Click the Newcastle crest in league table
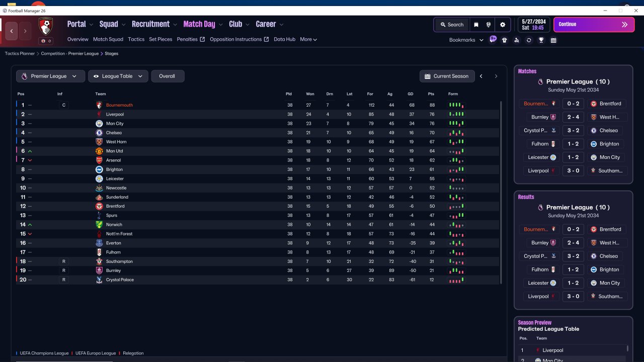 pos(99,188)
